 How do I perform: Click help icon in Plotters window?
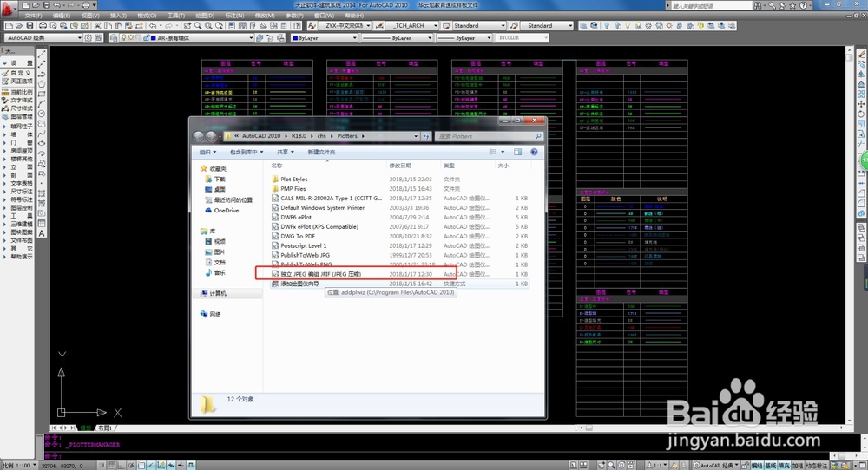(534, 152)
